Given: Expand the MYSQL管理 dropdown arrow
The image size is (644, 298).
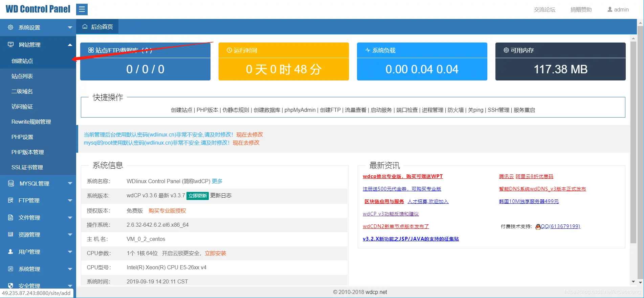Looking at the screenshot, I should (70, 183).
